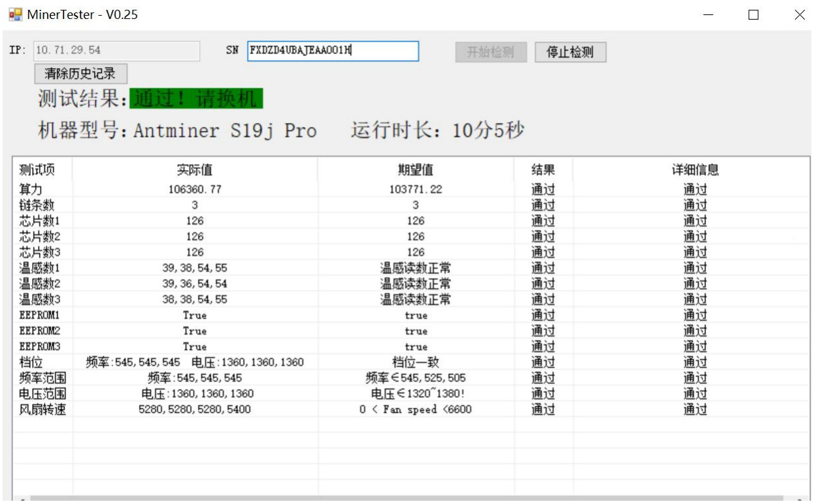Click the SN input field
Viewport: 814px width, 504px height.
point(332,51)
